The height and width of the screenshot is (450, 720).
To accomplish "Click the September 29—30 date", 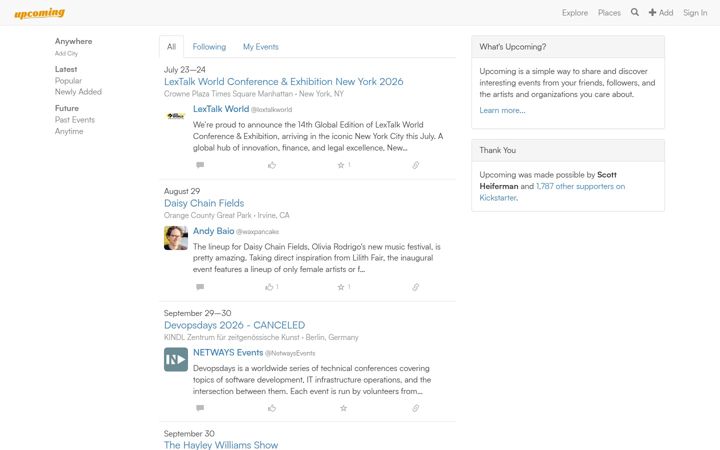I will tap(197, 313).
